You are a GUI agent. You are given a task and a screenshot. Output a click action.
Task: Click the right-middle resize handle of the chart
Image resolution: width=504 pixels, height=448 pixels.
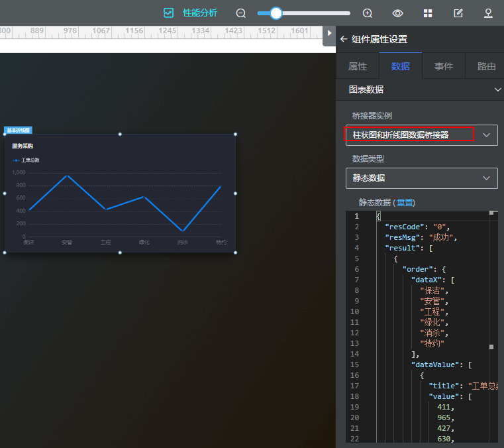coord(235,194)
